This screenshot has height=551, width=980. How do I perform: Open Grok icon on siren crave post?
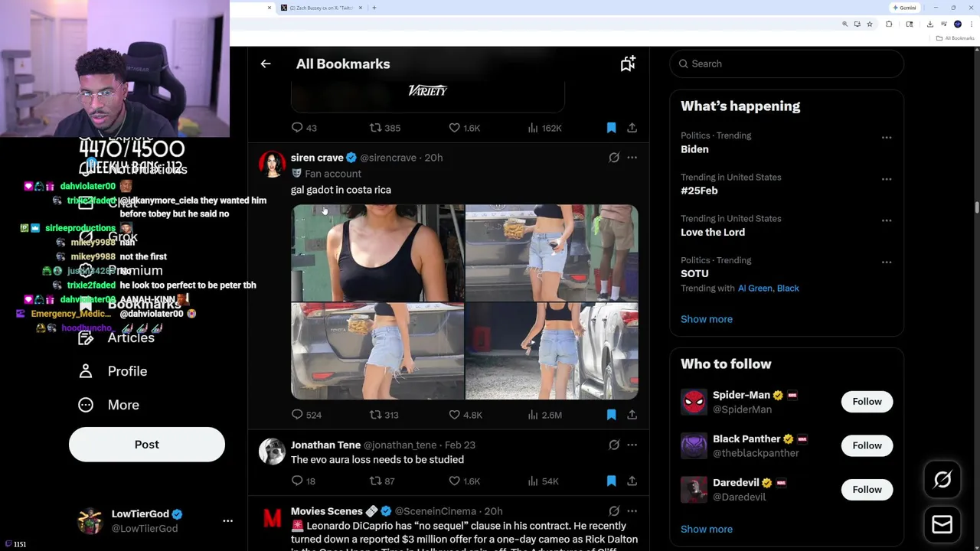click(614, 158)
